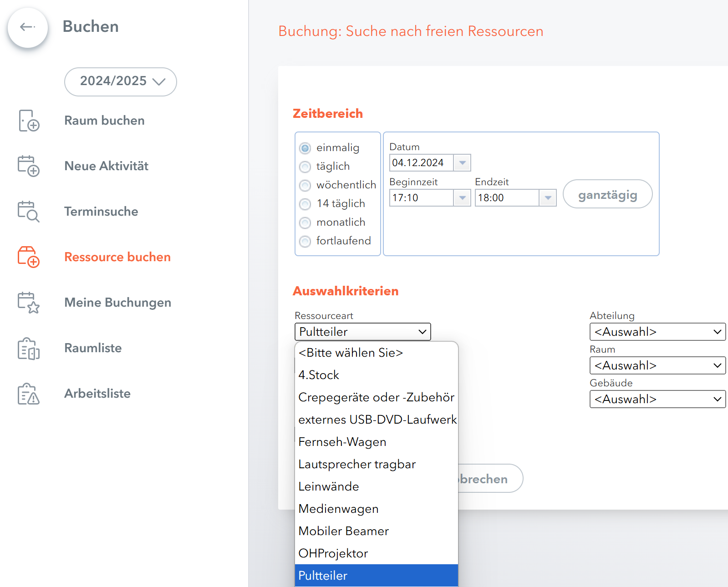728x587 pixels.
Task: Choose Leinwände option
Action: (x=377, y=486)
